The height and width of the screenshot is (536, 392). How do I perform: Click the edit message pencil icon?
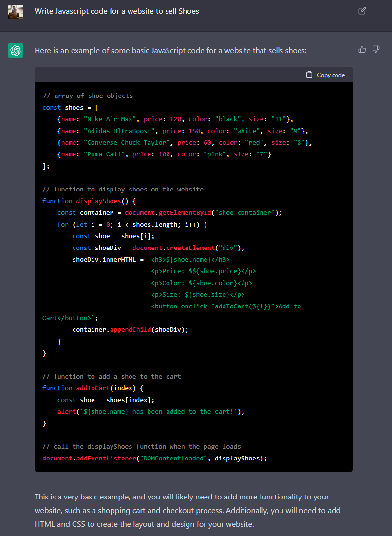click(362, 11)
